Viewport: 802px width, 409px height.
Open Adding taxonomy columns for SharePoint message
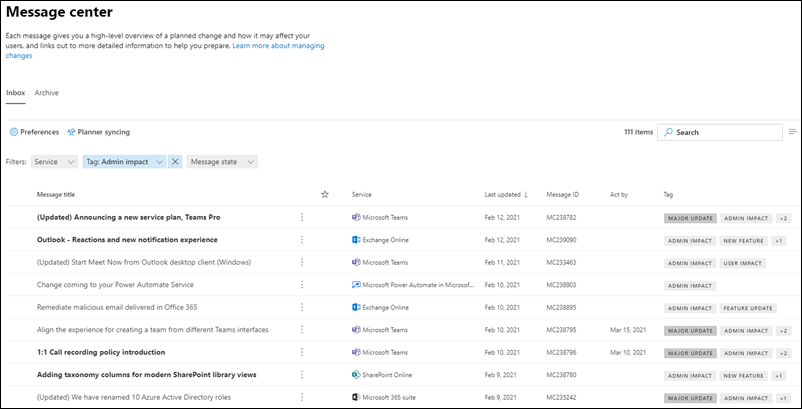(x=146, y=375)
